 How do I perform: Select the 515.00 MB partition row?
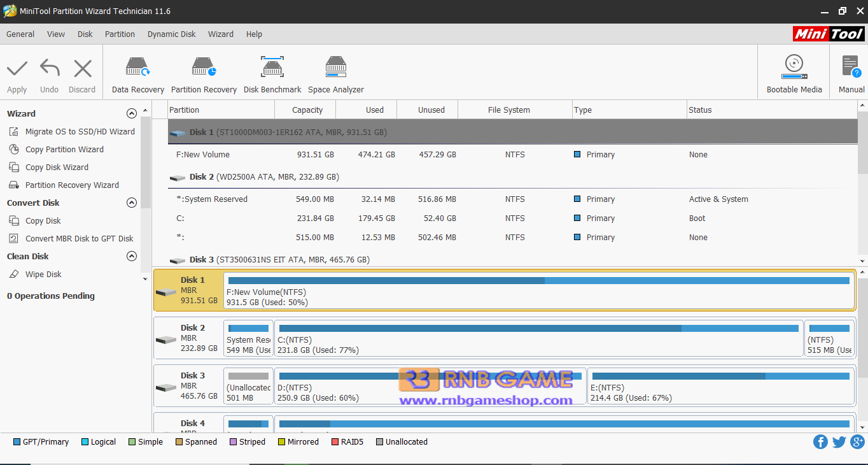coord(513,238)
